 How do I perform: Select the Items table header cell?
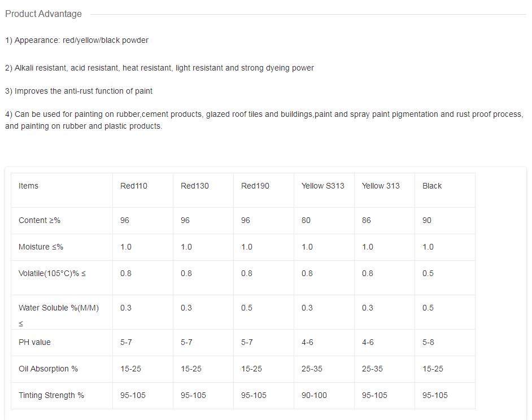point(29,186)
